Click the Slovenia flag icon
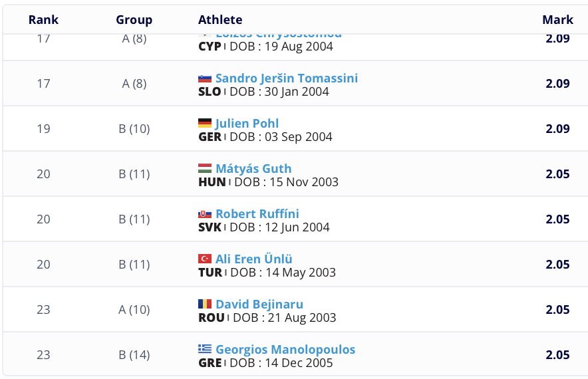The width and height of the screenshot is (588, 379). [205, 78]
